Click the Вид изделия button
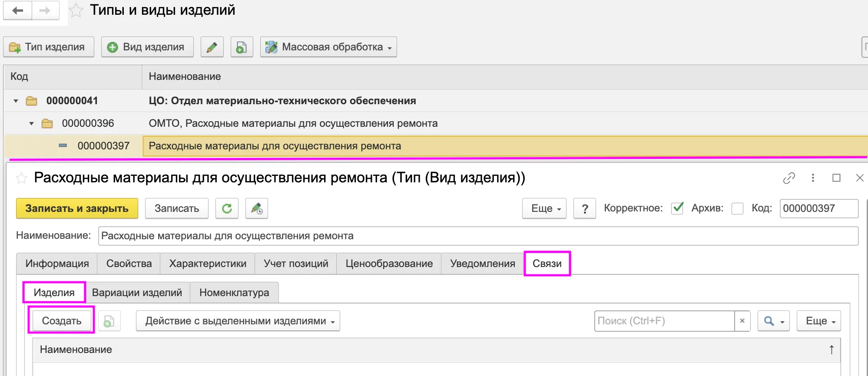 [x=148, y=47]
